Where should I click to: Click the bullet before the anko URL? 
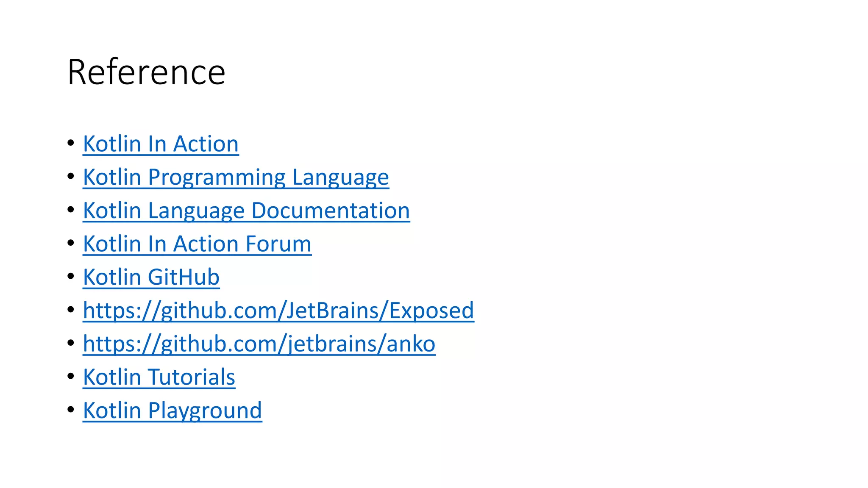pyautogui.click(x=71, y=343)
